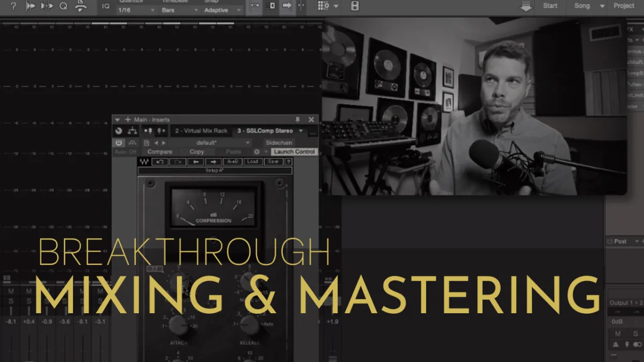Image resolution: width=644 pixels, height=362 pixels.
Task: Open the default* preset dropdown
Action: [x=210, y=143]
